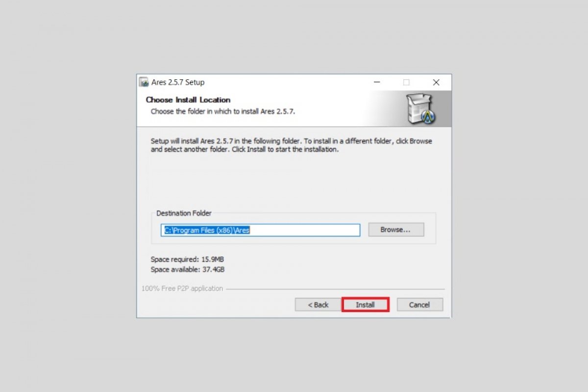Image resolution: width=588 pixels, height=392 pixels.
Task: Click the 'Space available: 37.4GB' text
Action: coord(188,269)
